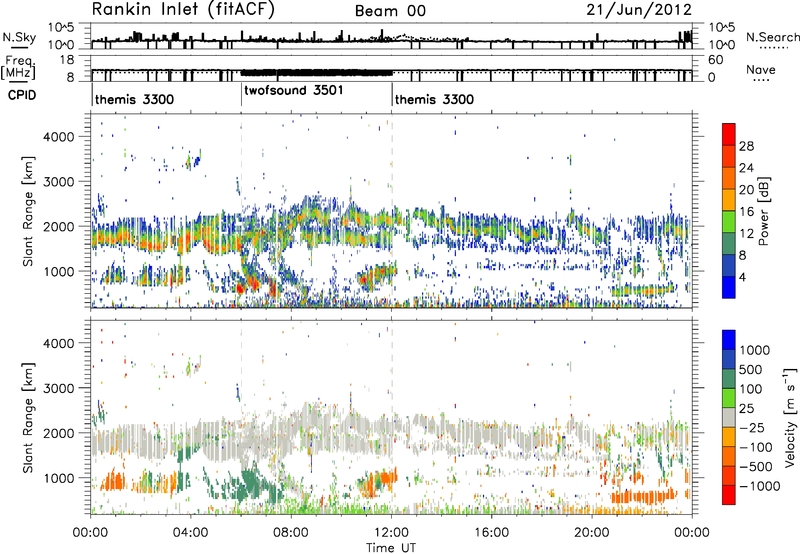800x554 pixels.
Task: Select the 'Time UT' axis title
Action: [391, 547]
